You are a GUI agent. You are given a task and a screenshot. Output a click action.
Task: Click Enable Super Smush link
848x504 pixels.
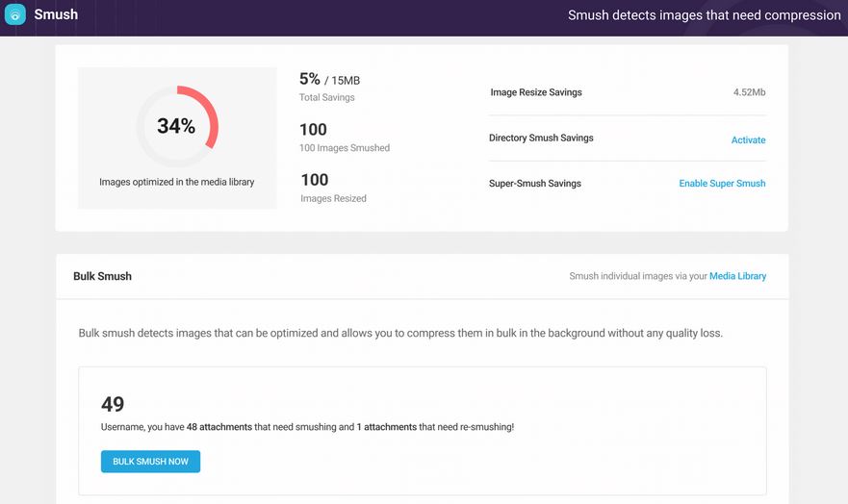(x=722, y=183)
